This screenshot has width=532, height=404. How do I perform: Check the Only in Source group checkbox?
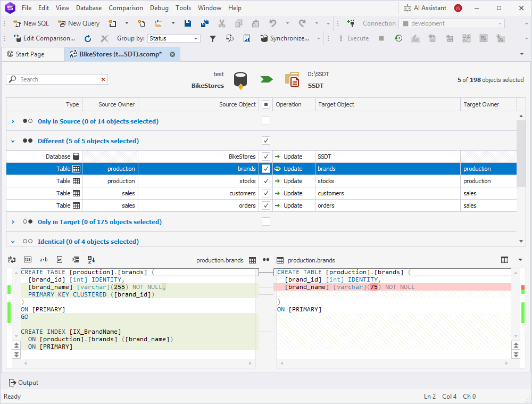click(266, 121)
